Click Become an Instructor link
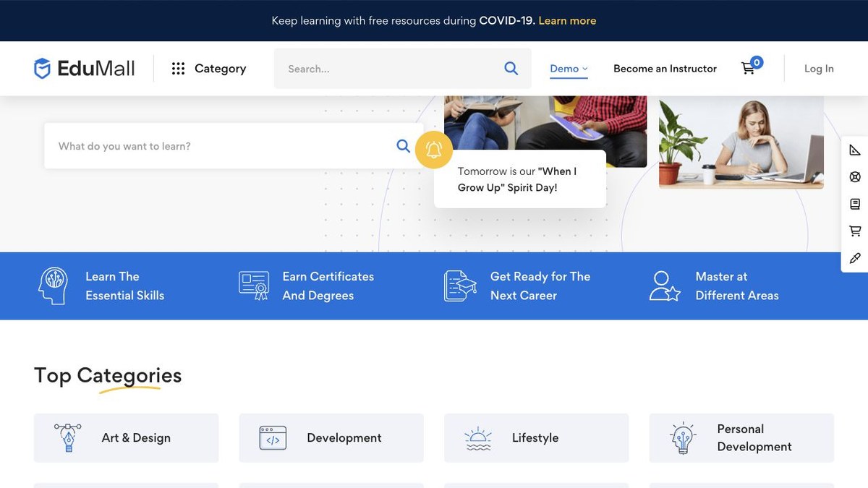The image size is (868, 488). pos(665,69)
